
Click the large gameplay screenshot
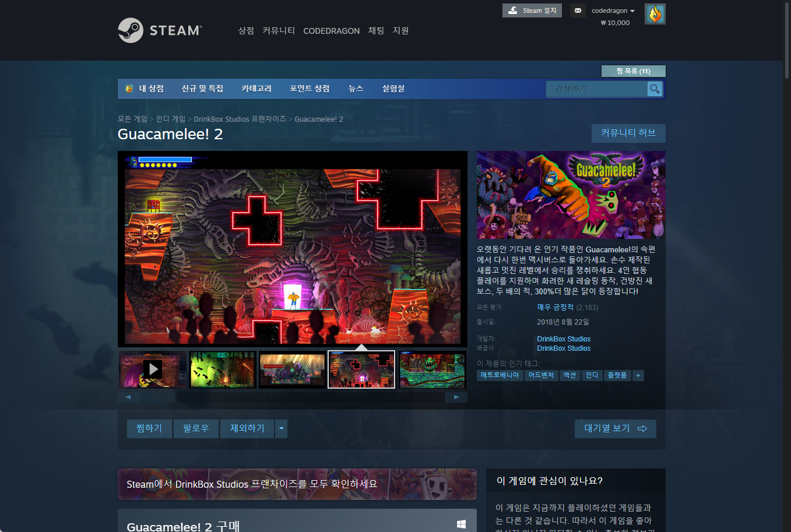(x=293, y=249)
